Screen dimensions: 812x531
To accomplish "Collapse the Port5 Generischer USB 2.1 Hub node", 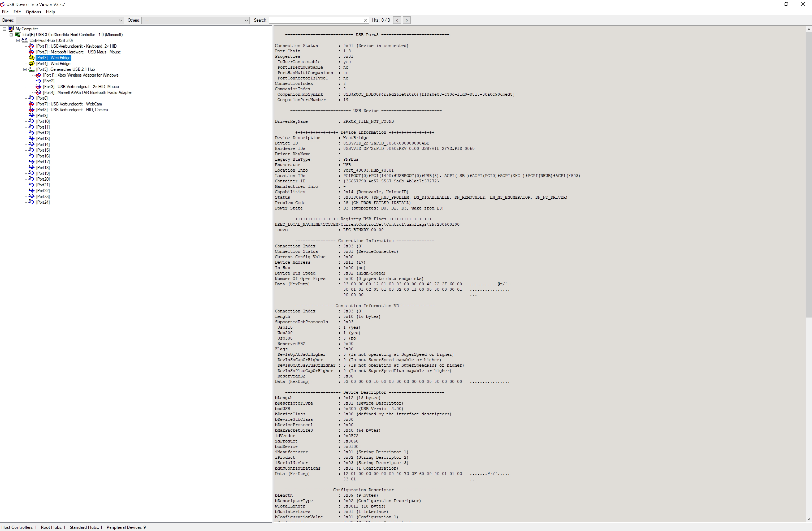I will [25, 69].
